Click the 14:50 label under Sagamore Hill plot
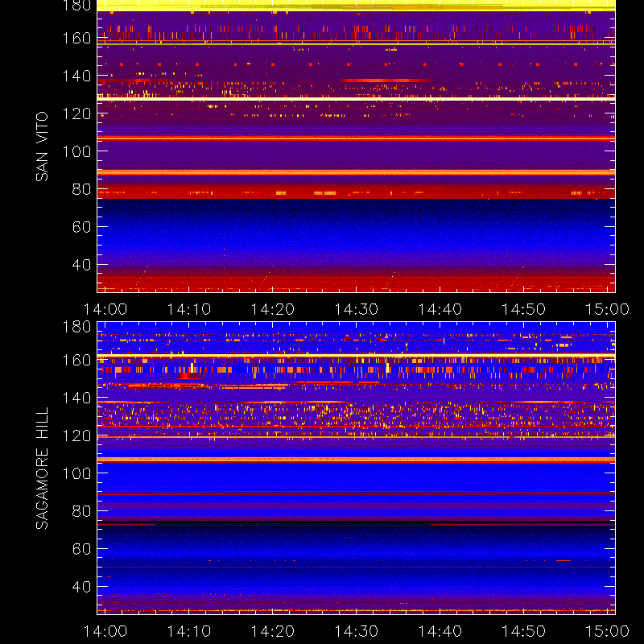This screenshot has width=644, height=644. pos(524,631)
